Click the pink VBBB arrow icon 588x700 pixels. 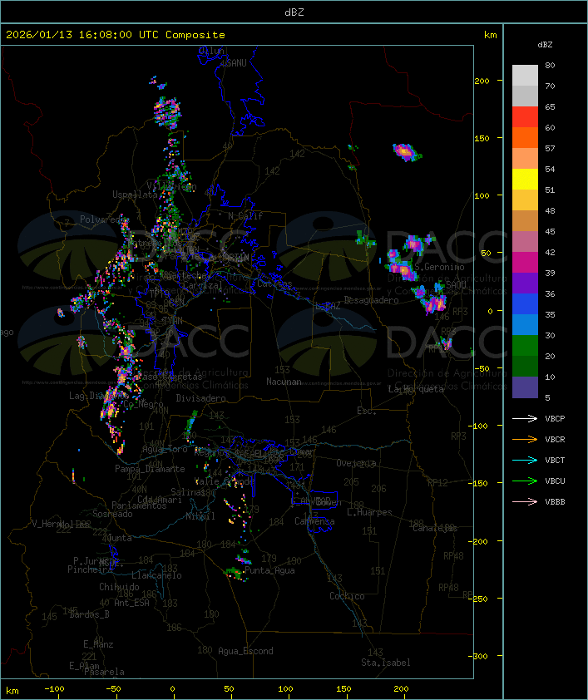click(525, 501)
